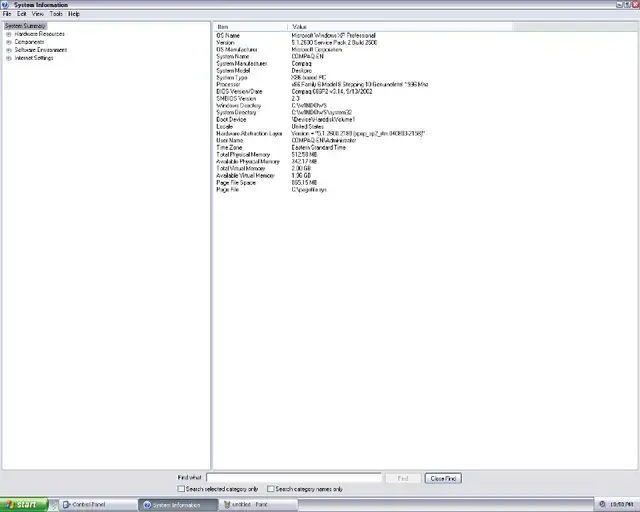Switch to untitled - Paint taskbar button
Viewport: 640px width, 512px height.
(x=258, y=505)
